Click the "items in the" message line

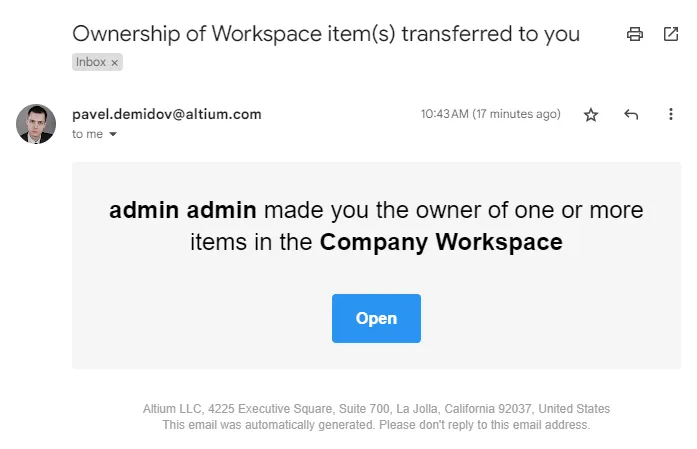coord(252,242)
